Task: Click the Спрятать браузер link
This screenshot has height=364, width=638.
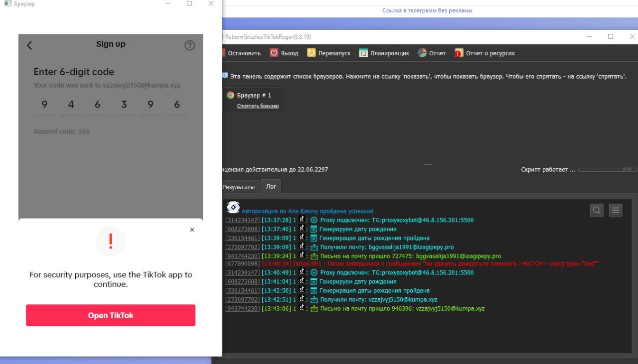Action: (258, 106)
